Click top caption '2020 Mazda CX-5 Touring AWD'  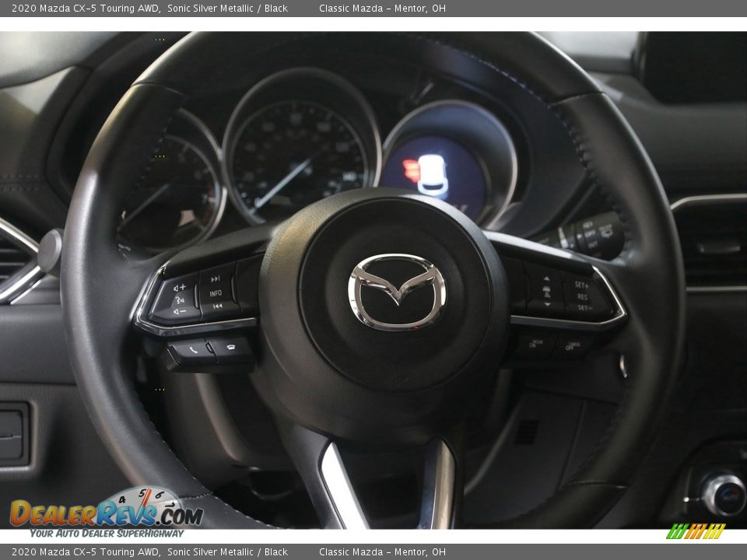pyautogui.click(x=86, y=8)
